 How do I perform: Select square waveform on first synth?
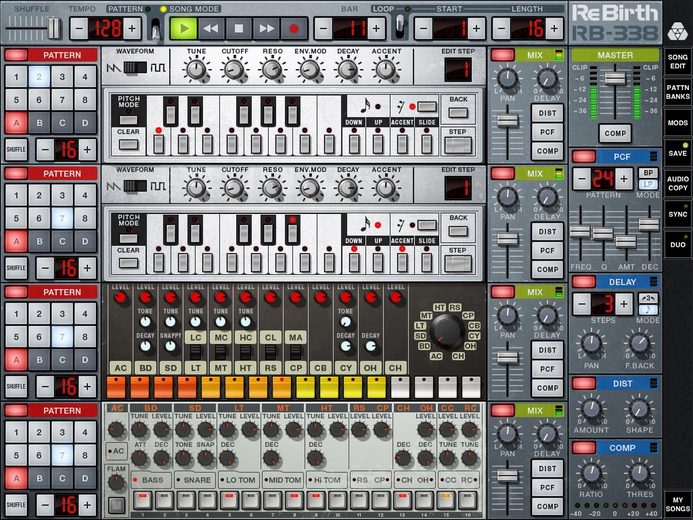(x=158, y=68)
